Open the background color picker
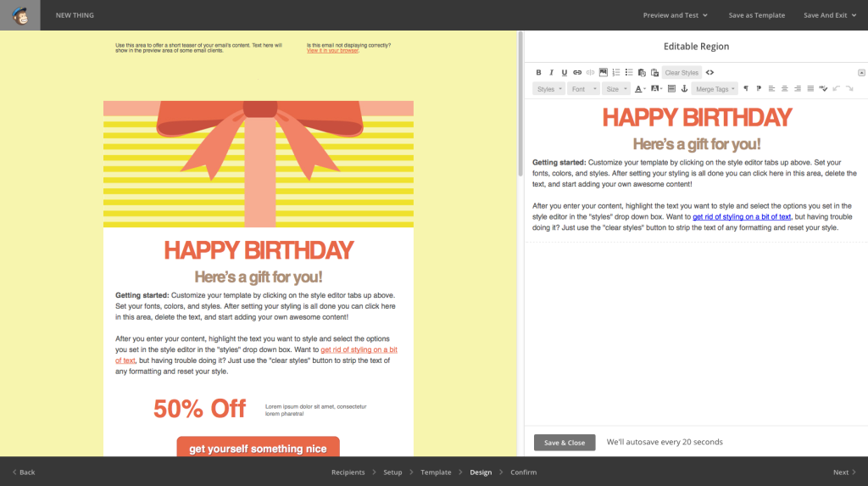The height and width of the screenshot is (486, 868). (657, 89)
